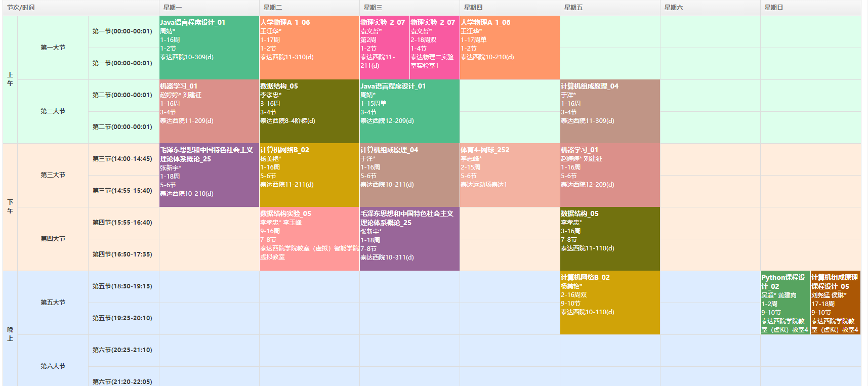The width and height of the screenshot is (868, 386).
Task: Select the 星期二 column header
Action: 309,8
